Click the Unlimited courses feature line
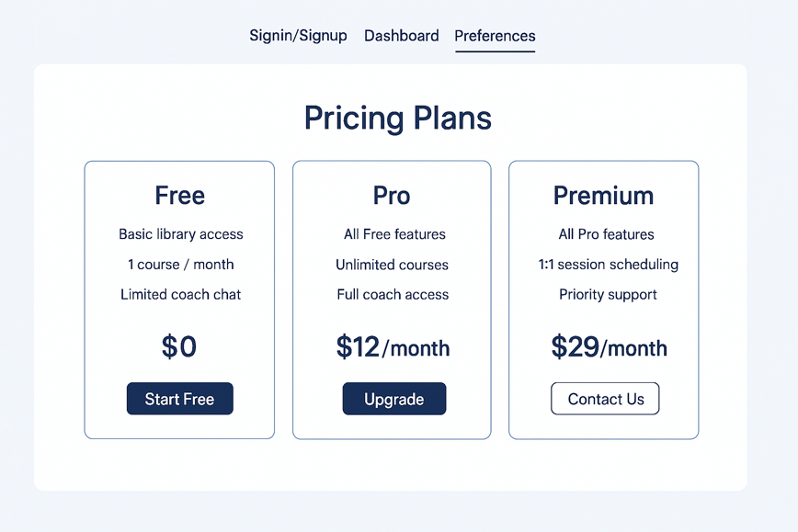The width and height of the screenshot is (798, 532). (391, 265)
